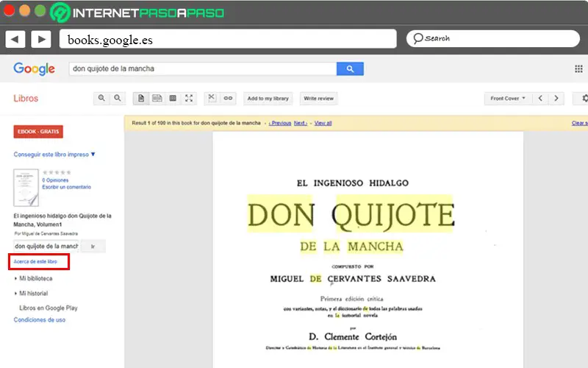Click the link chain icon
This screenshot has height=368, width=588.
[x=228, y=98]
